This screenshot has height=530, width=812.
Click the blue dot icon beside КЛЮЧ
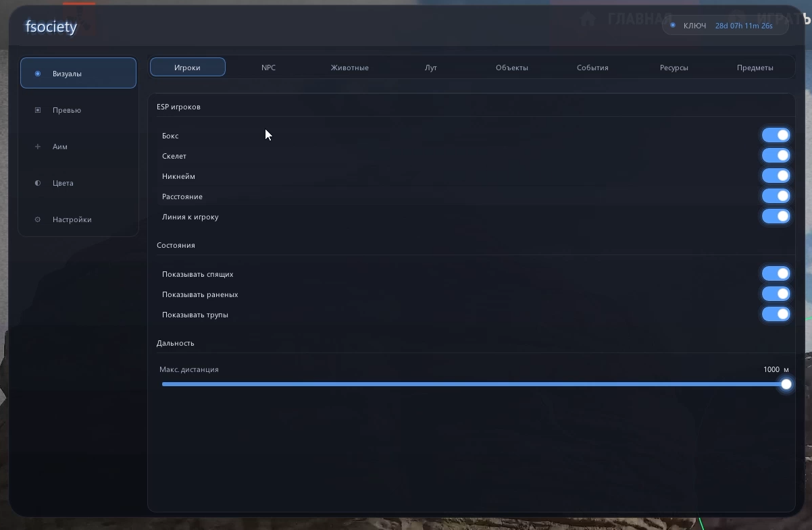[673, 26]
